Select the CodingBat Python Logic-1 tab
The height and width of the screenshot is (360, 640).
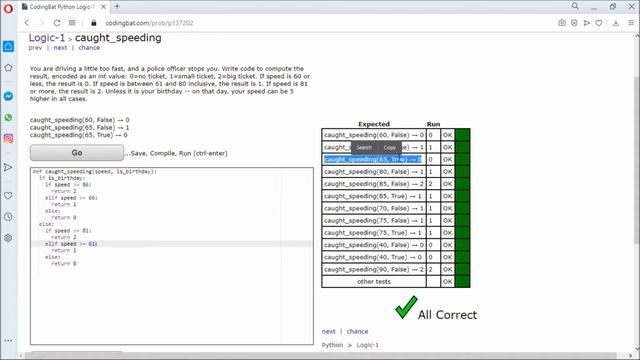[61, 7]
